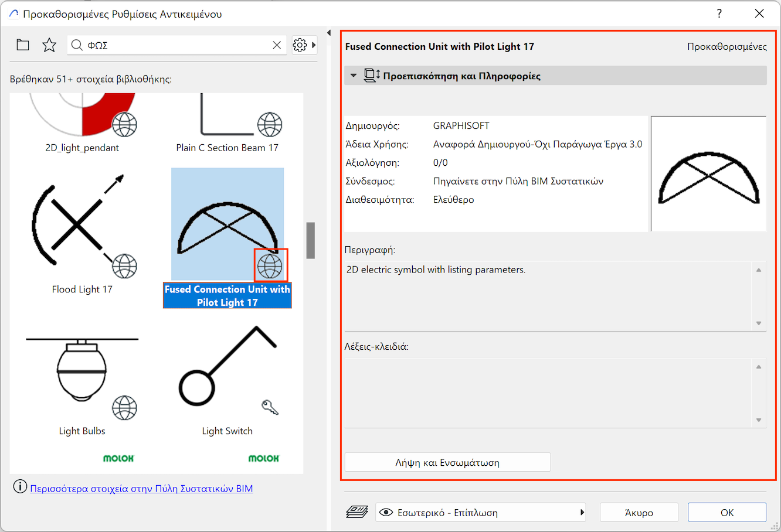Close the Προκαθορισμένες Ρυθμίσεις Αντικειμένου dialog

[759, 13]
